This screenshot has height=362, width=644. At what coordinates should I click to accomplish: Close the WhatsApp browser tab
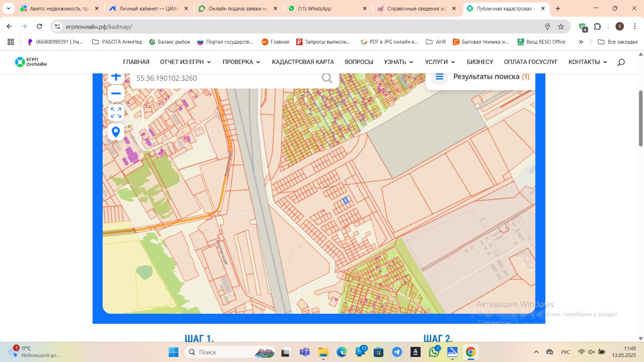coord(364,9)
